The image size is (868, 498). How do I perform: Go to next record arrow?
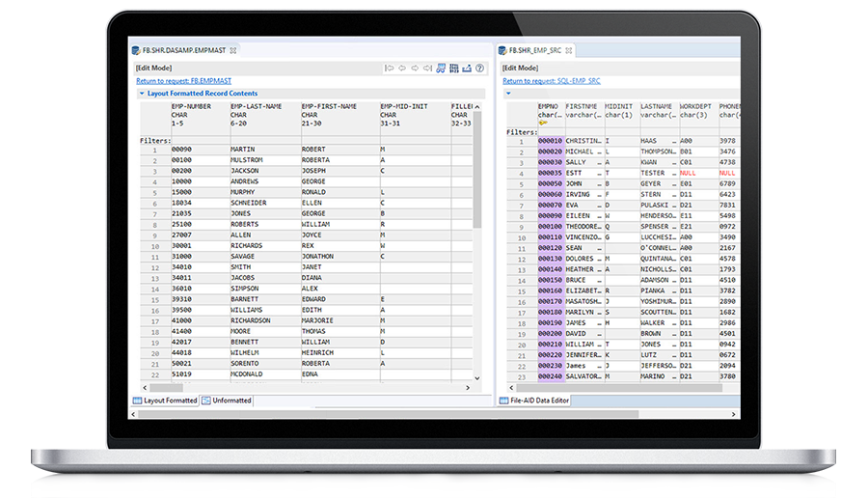point(415,68)
